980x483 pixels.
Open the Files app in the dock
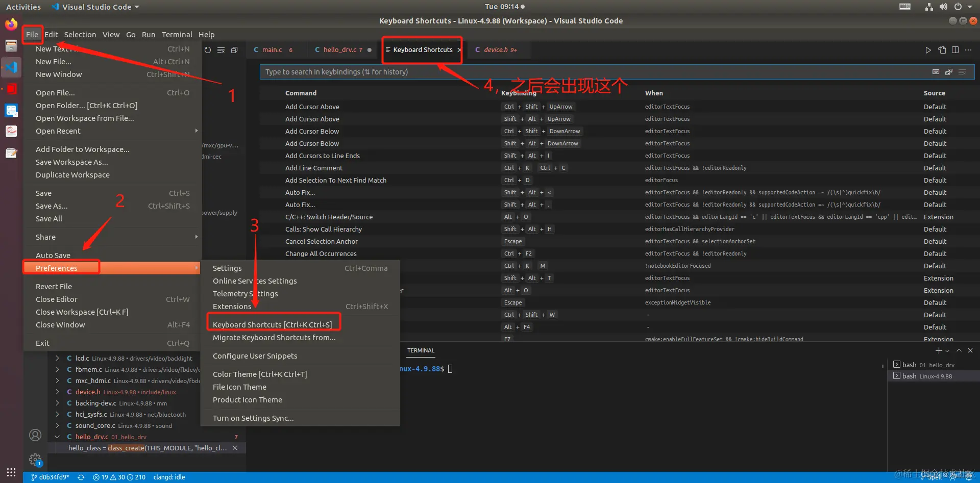click(x=11, y=46)
